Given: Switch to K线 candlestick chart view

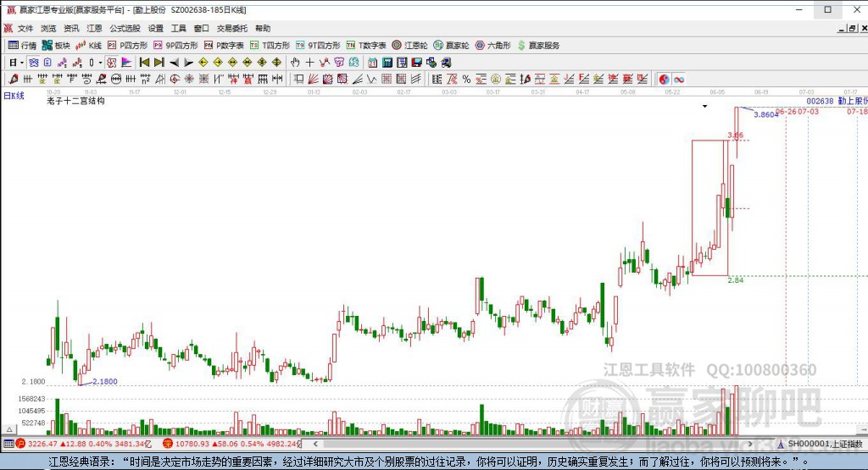Looking at the screenshot, I should [x=88, y=46].
